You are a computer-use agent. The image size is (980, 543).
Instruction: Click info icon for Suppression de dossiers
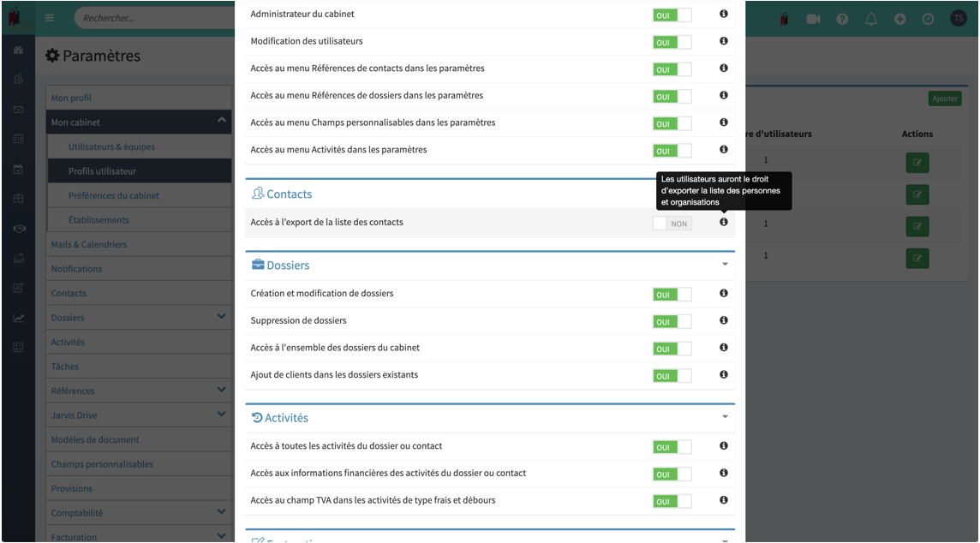pos(723,320)
